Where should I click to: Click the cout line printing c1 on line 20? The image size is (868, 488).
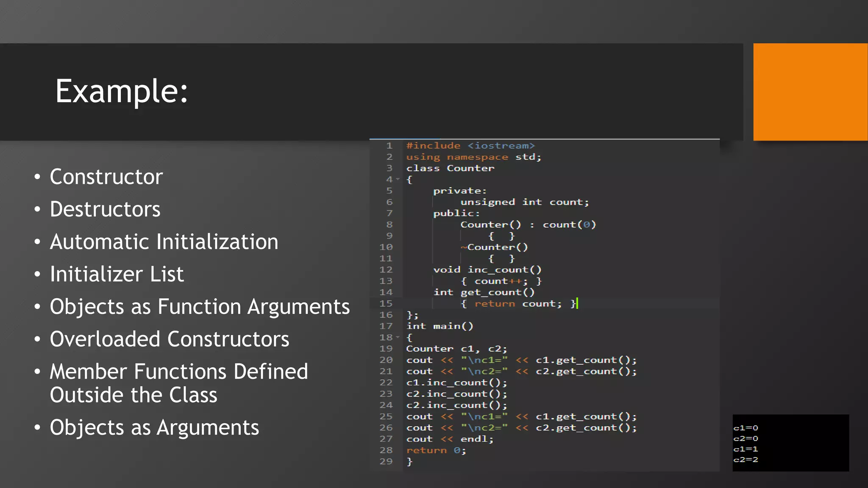coord(521,360)
